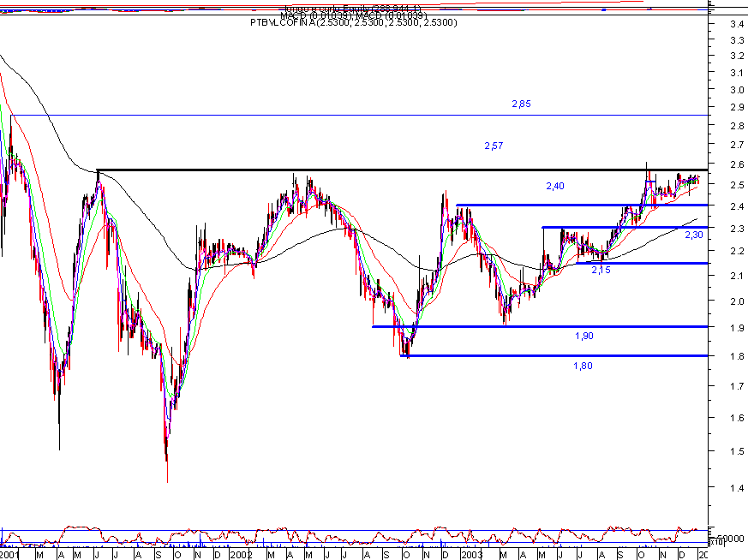
Task: Click the 2.2 value on price axis
Action: 737,251
